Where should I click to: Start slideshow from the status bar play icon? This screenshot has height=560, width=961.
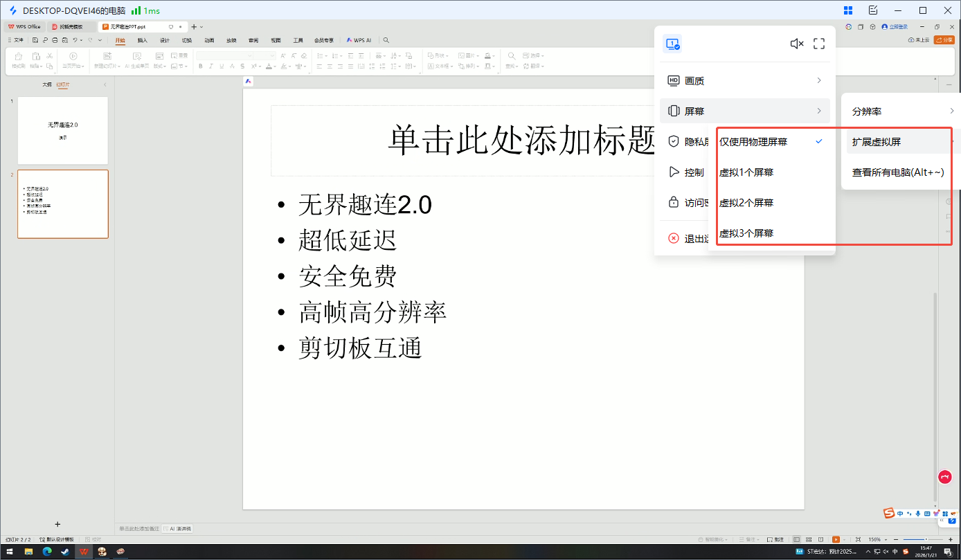click(x=836, y=540)
